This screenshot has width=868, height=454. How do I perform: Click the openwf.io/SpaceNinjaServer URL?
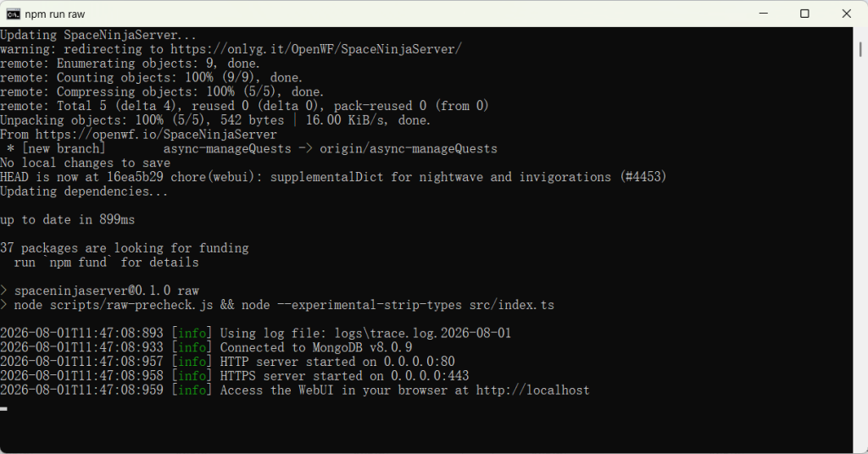[x=156, y=135]
